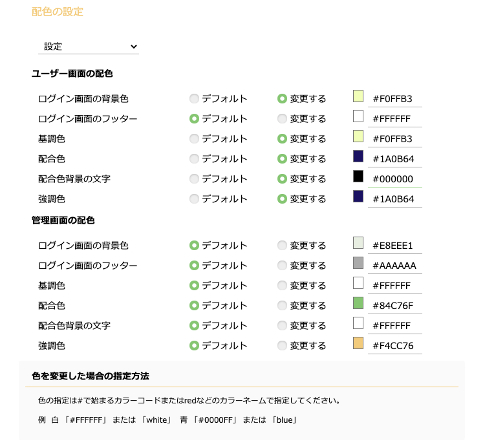Image resolution: width=496 pixels, height=448 pixels.
Task: Select デフォルト for user ログイン画面の背景色
Action: [194, 99]
